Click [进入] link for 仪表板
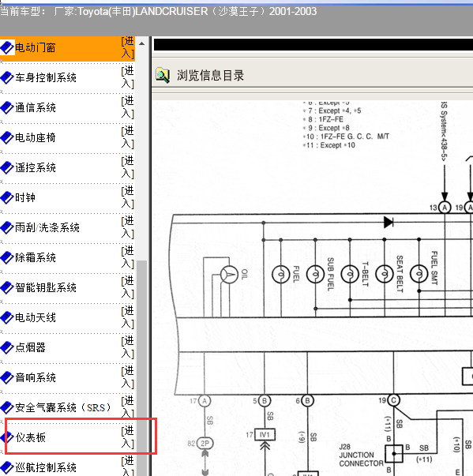Screen dimensions: 473x476 pos(127,438)
